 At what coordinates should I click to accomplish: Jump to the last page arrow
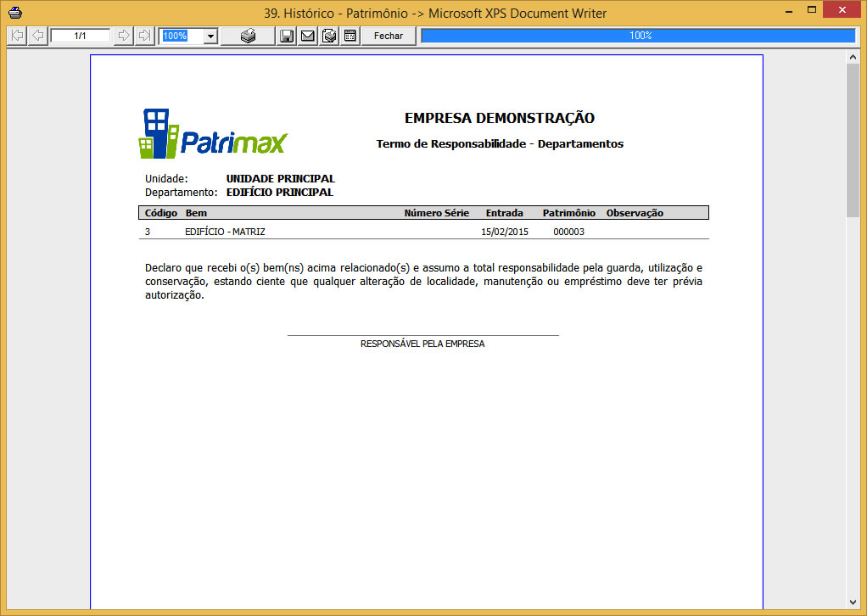point(144,36)
